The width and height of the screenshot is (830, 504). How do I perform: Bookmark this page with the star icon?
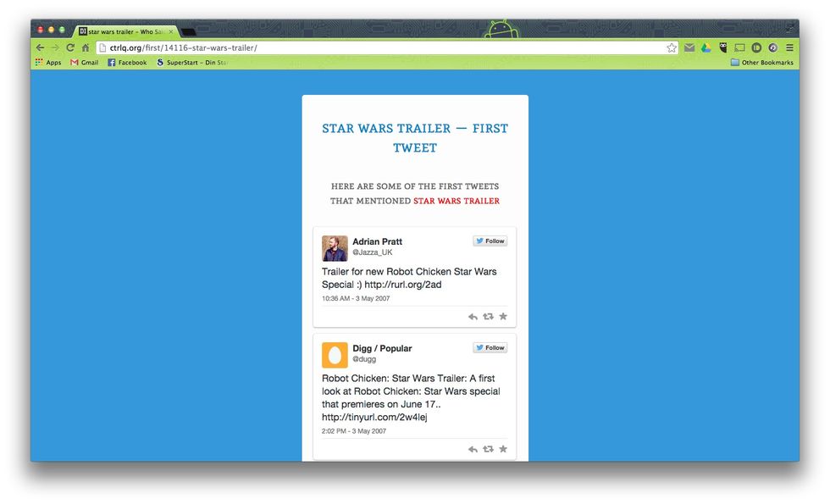[x=672, y=47]
